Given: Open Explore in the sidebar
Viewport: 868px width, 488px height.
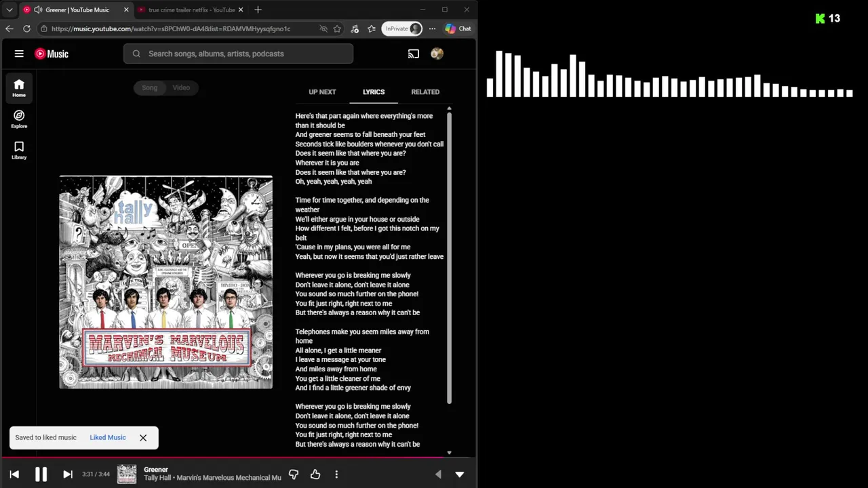Looking at the screenshot, I should 19,119.
